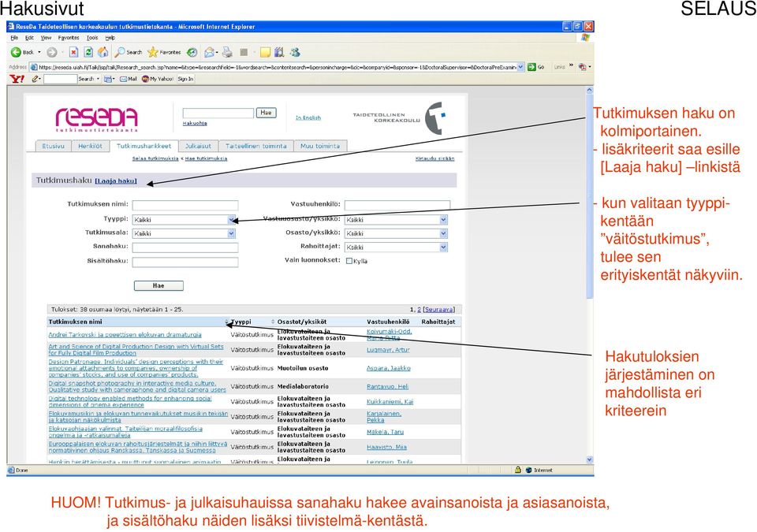Click the My Yahoo! toolbar button
This screenshot has height=532, width=757.
coord(158,79)
